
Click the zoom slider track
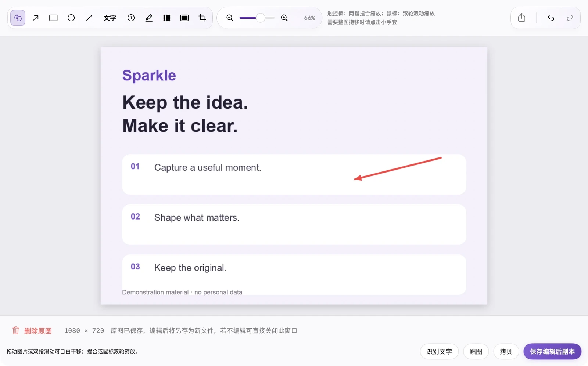(257, 18)
